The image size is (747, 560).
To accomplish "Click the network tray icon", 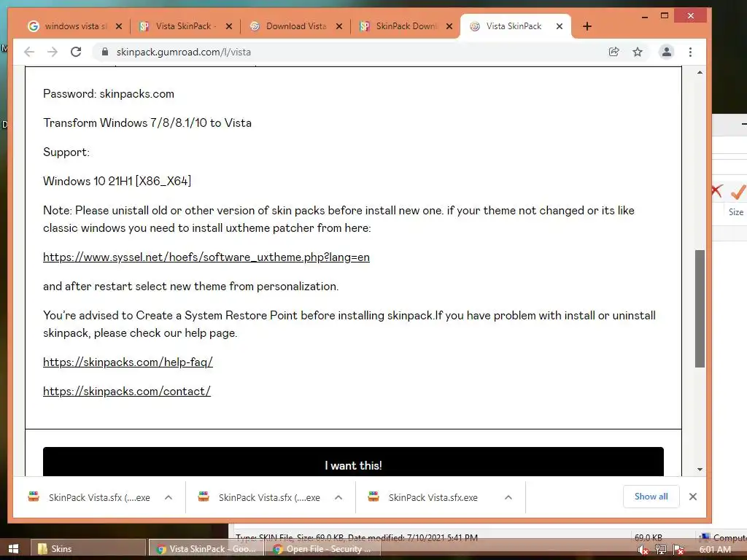I will [660, 550].
